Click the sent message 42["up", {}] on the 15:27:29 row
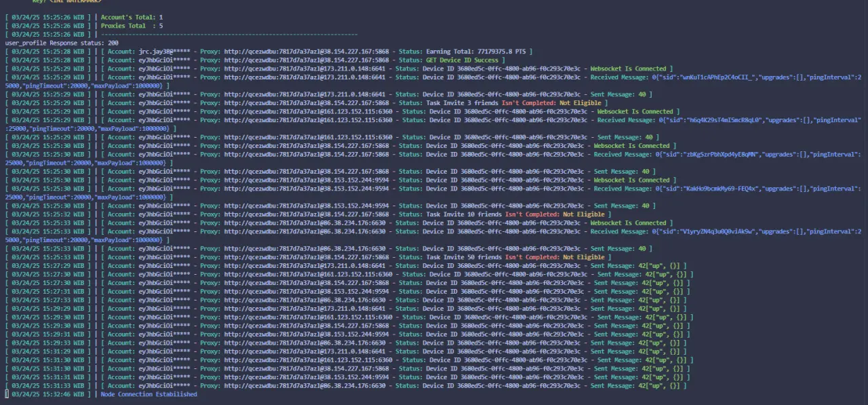Image resolution: width=868 pixels, height=405 pixels. click(x=659, y=266)
